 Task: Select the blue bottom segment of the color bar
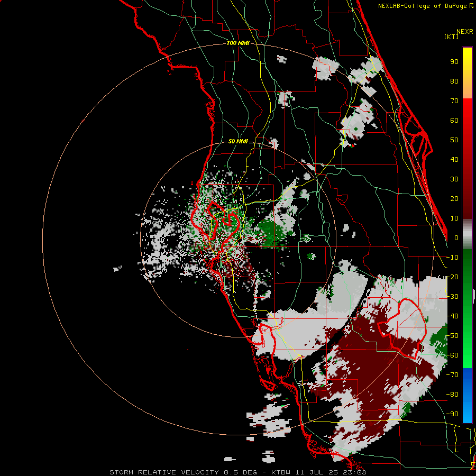pyautogui.click(x=467, y=396)
